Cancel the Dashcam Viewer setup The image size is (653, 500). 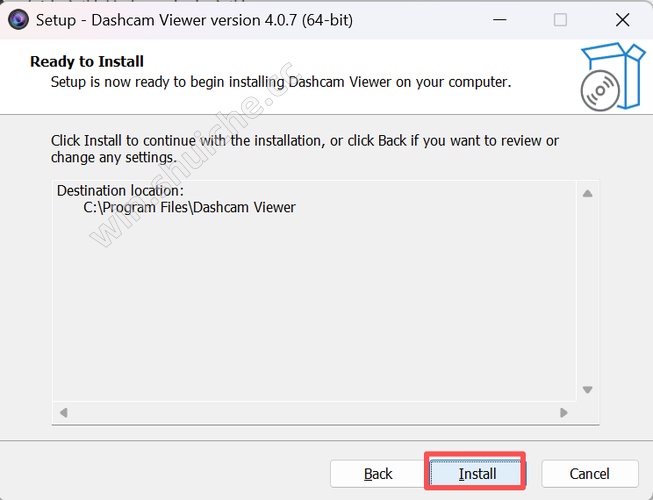tap(590, 474)
